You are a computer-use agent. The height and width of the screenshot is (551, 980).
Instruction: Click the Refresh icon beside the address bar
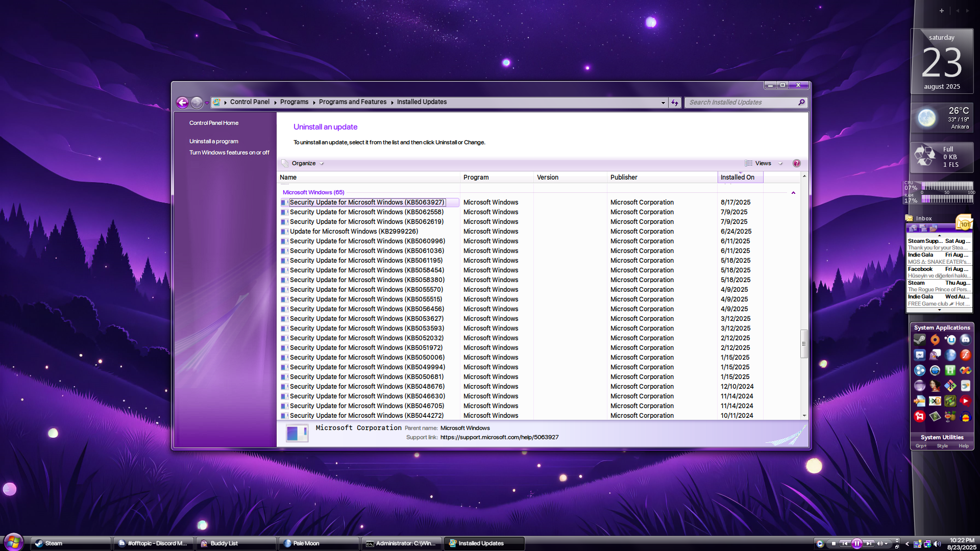pos(675,103)
